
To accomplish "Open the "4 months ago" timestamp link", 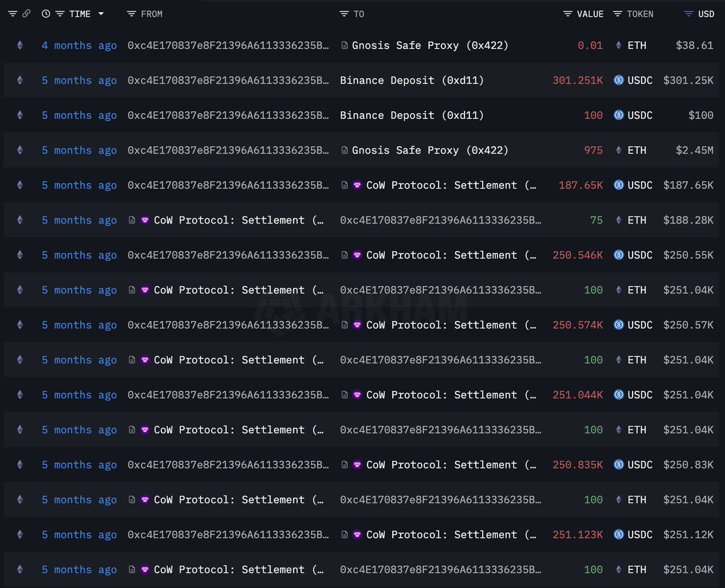I will pyautogui.click(x=79, y=45).
